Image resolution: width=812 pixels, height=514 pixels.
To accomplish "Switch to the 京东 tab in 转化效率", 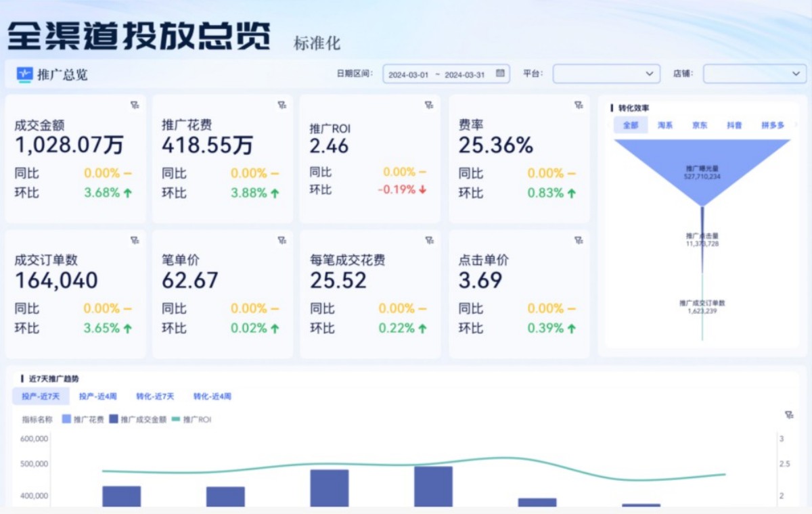I will click(x=700, y=125).
